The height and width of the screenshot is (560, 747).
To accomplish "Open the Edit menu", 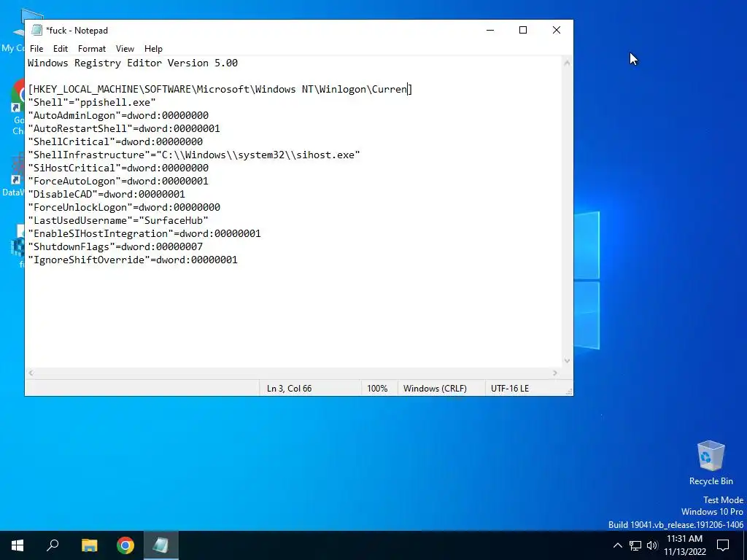I will (x=61, y=49).
